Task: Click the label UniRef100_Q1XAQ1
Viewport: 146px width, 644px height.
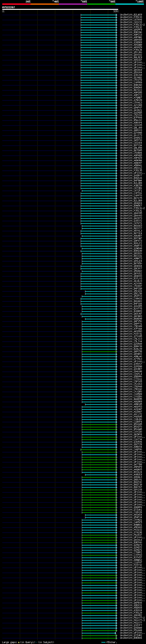Action: point(131,77)
